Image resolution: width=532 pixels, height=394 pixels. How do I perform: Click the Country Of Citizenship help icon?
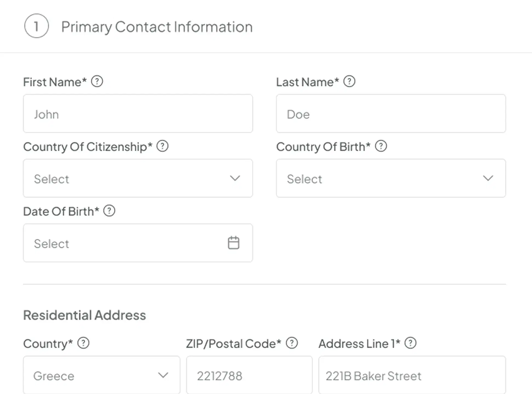pyautogui.click(x=163, y=146)
